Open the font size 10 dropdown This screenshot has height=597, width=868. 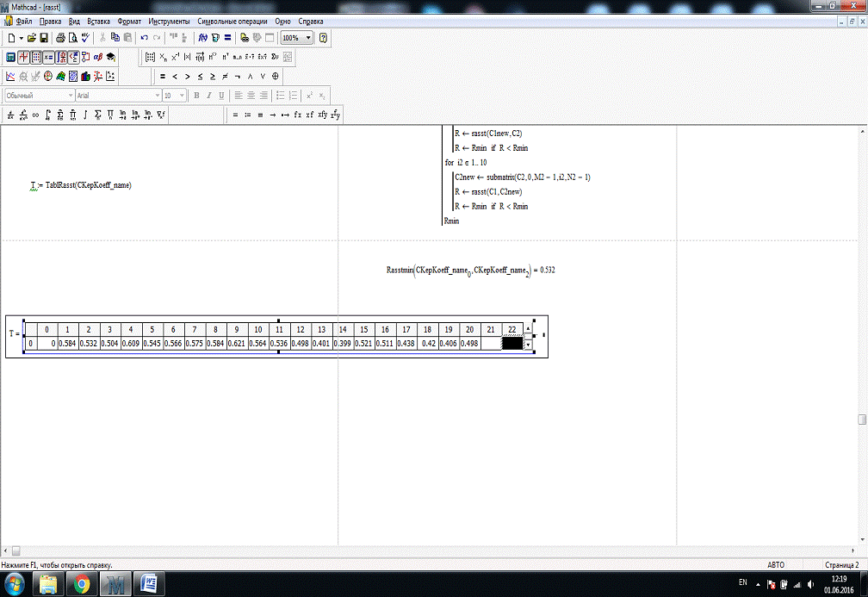181,96
